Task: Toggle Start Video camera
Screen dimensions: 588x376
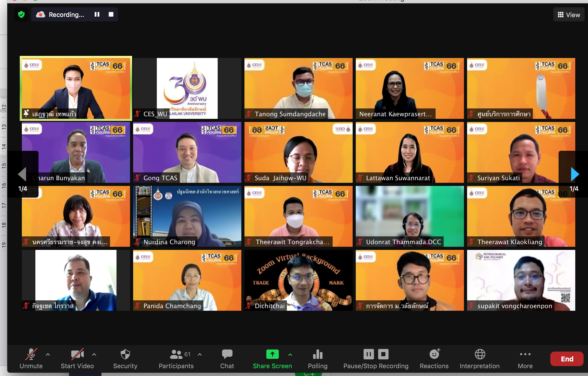Action: tap(77, 354)
